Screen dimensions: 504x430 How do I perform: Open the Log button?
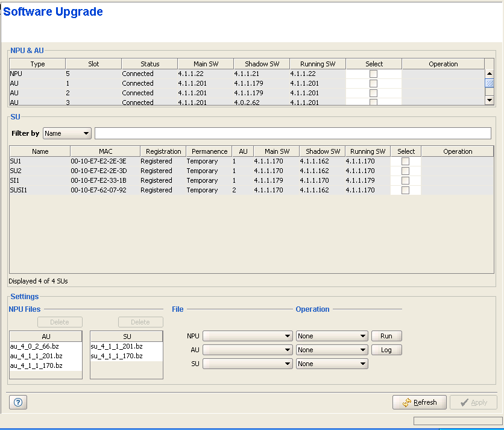(386, 350)
